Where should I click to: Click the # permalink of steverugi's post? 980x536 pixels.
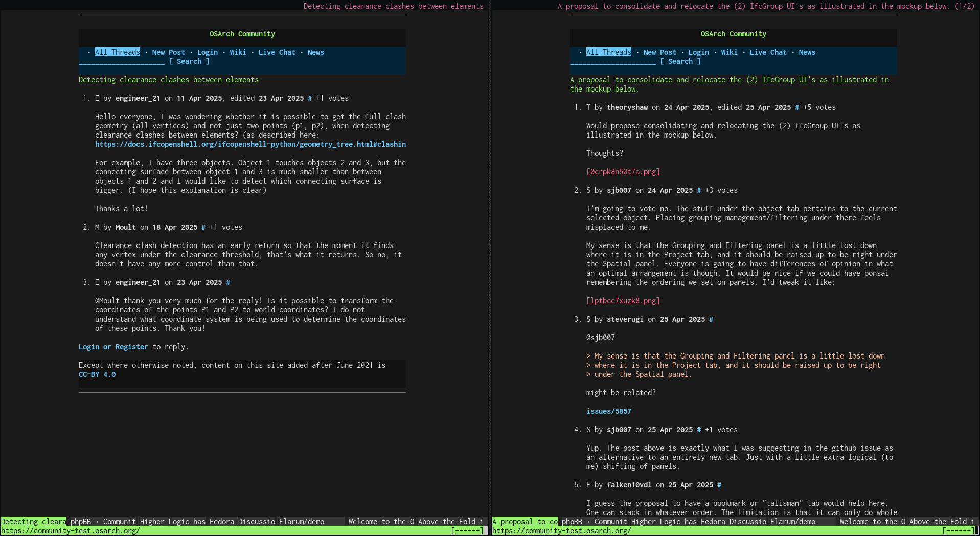click(x=711, y=319)
